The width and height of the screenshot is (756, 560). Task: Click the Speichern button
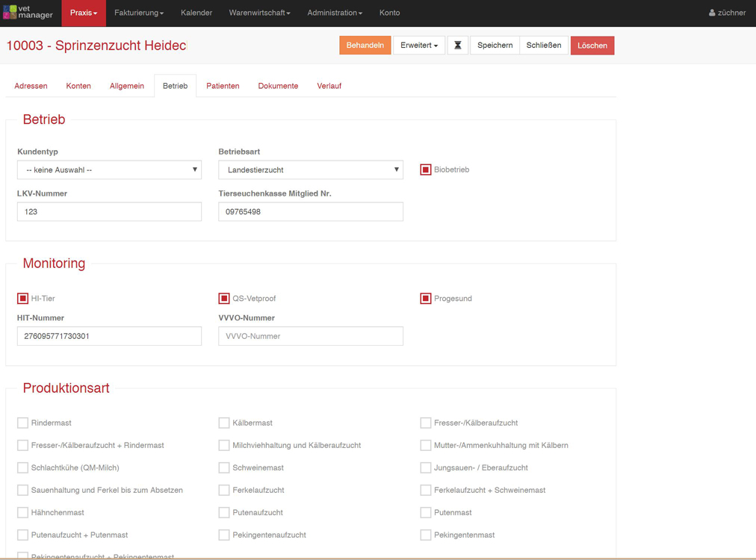pos(495,46)
